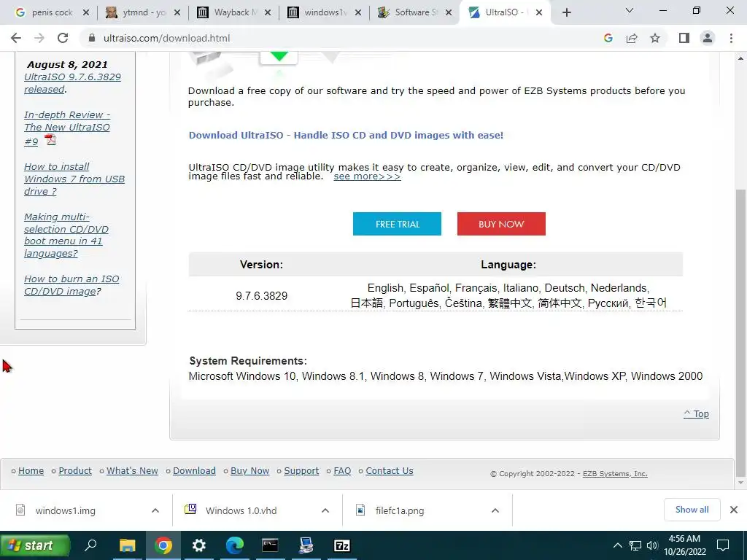Open footer Support link

point(301,470)
